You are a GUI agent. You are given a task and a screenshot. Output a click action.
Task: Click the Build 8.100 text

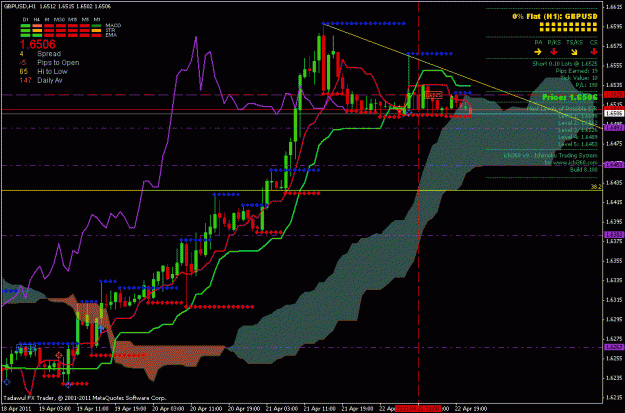(x=584, y=169)
